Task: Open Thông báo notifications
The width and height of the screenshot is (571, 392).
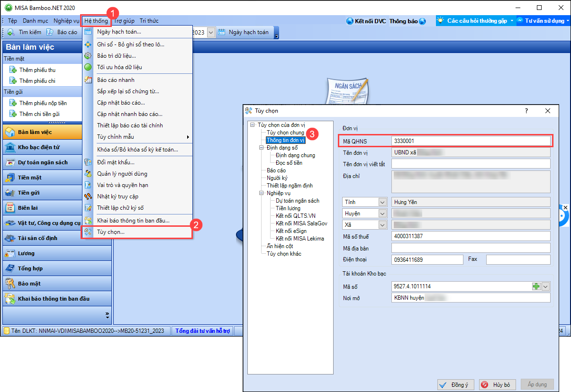Action: point(408,21)
